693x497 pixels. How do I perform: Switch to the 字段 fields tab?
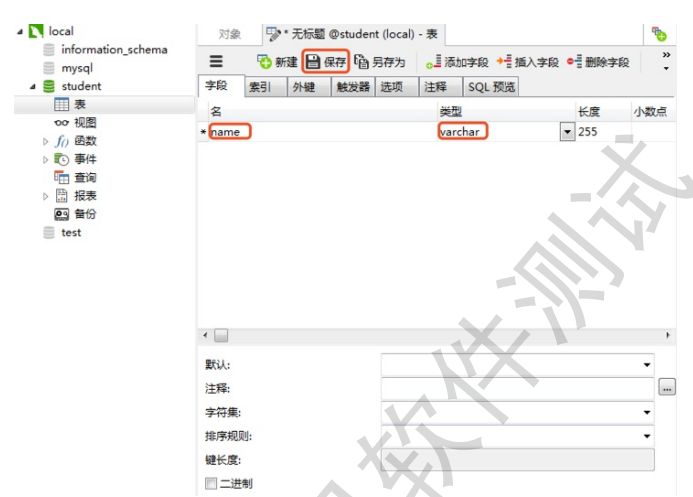[x=221, y=85]
